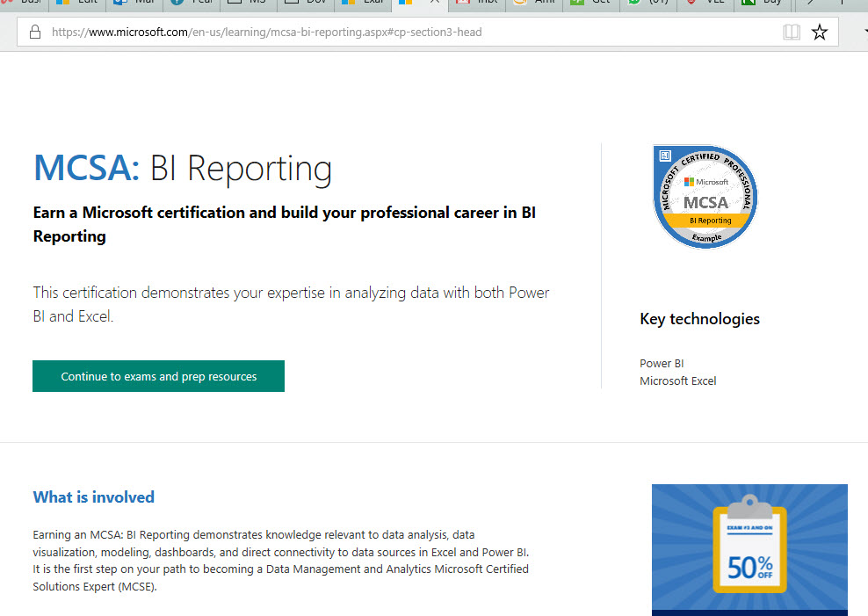Image resolution: width=868 pixels, height=616 pixels.
Task: Click the Key technologies heading
Action: 699,319
